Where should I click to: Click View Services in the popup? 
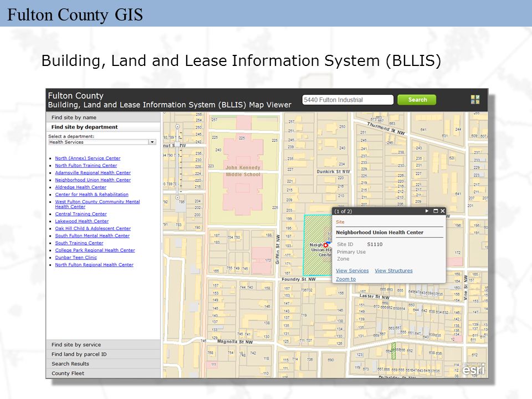(352, 271)
